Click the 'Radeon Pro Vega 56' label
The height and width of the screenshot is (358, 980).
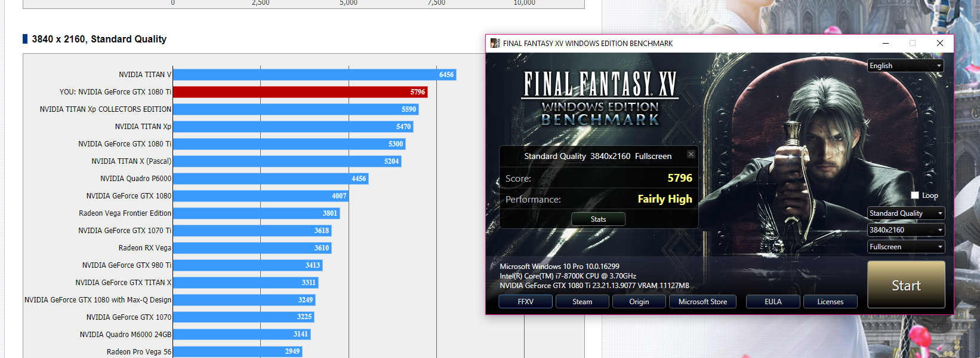coord(139,352)
